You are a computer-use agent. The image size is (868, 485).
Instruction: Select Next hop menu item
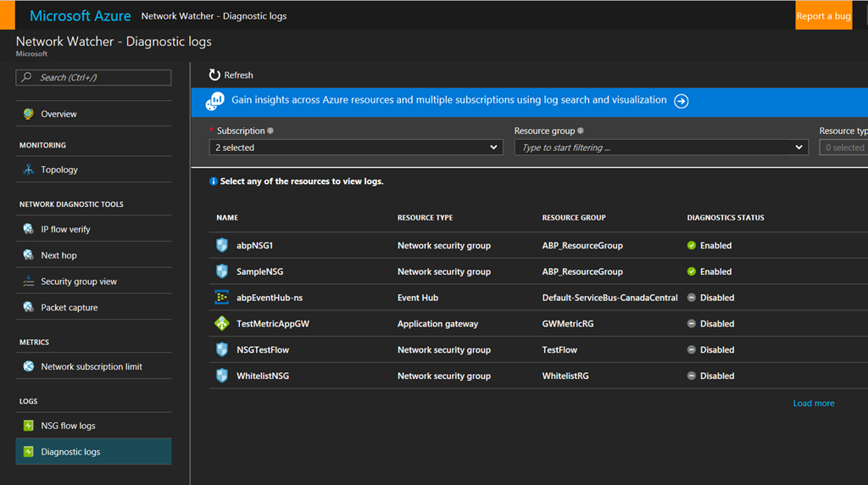click(x=93, y=254)
